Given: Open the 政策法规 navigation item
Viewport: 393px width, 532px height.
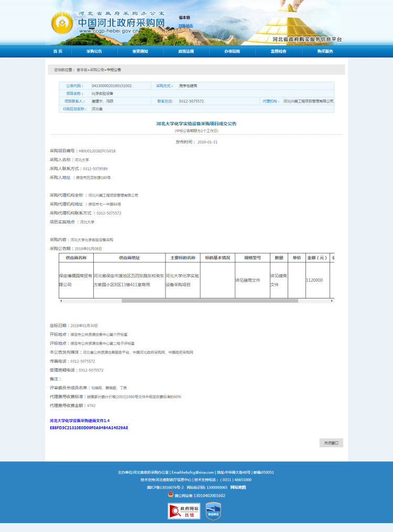Looking at the screenshot, I should point(186,51).
